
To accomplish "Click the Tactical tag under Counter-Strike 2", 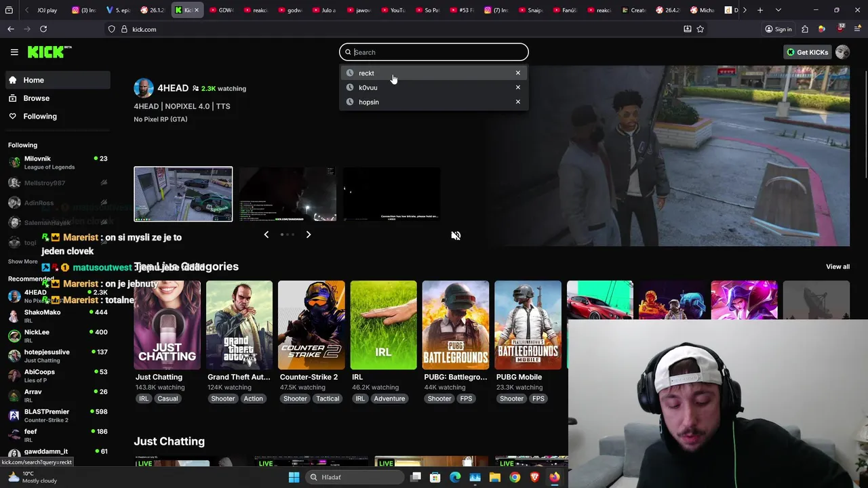I will click(x=328, y=399).
